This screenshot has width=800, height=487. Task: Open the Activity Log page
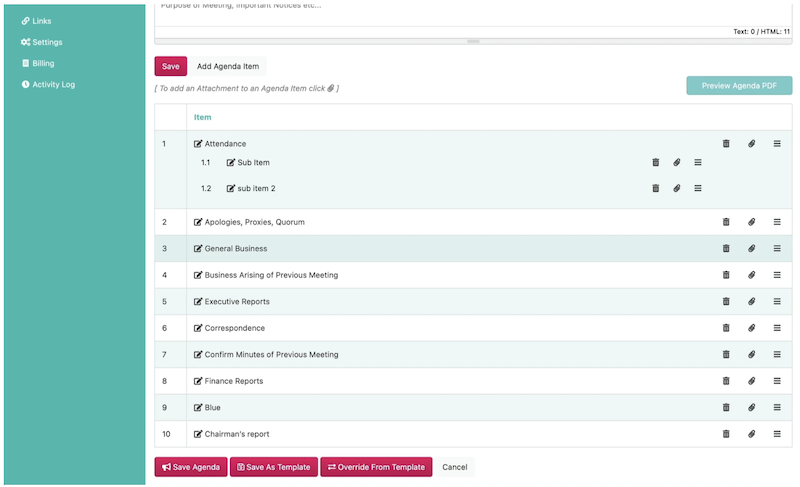click(x=48, y=85)
